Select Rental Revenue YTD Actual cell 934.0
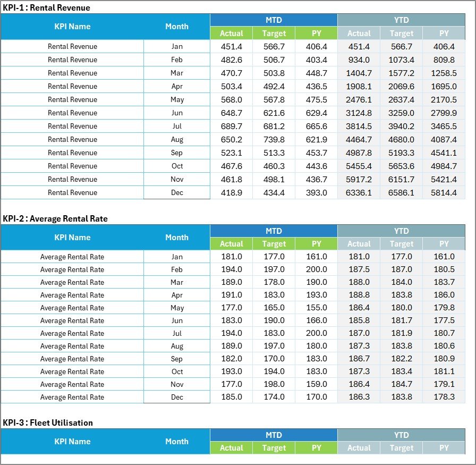This screenshot has height=465, width=476. tap(359, 60)
